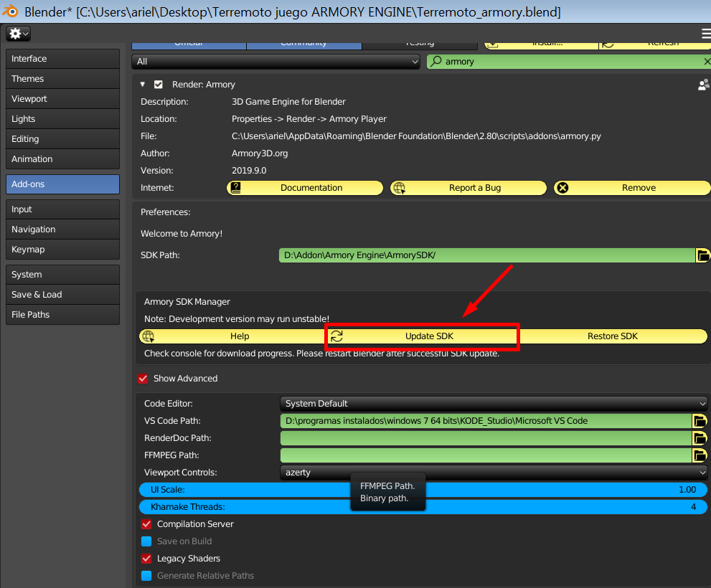
Task: Open the All category dropdown
Action: click(276, 62)
